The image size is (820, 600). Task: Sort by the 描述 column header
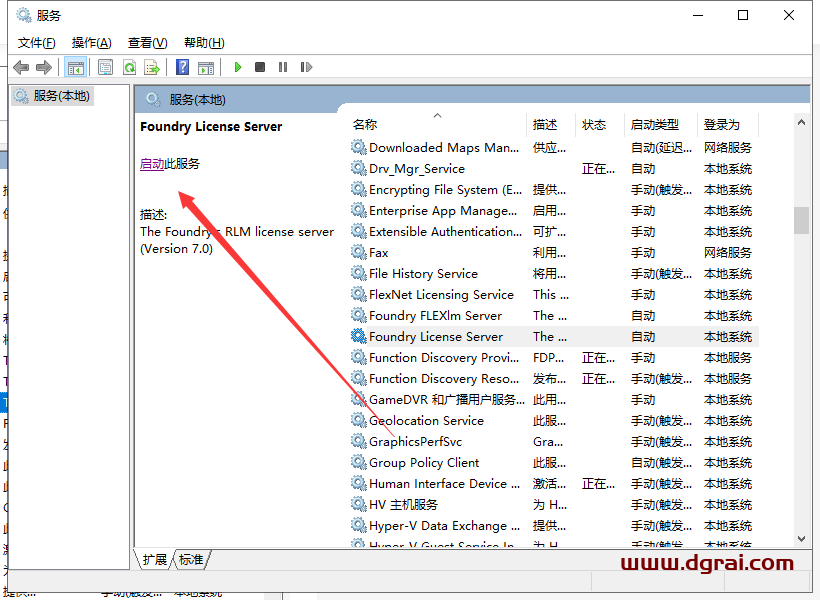pos(551,124)
